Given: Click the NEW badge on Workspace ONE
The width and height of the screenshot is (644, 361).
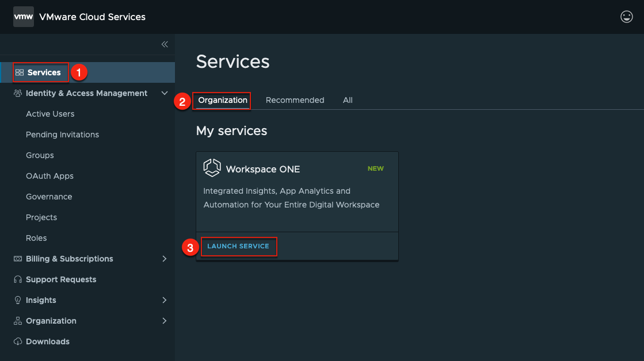Looking at the screenshot, I should pyautogui.click(x=375, y=168).
